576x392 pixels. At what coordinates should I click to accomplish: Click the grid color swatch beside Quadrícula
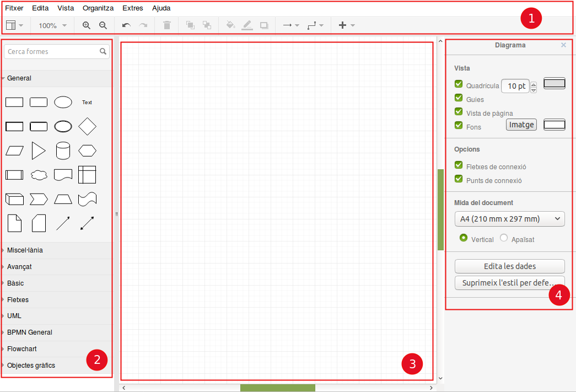[x=554, y=84]
